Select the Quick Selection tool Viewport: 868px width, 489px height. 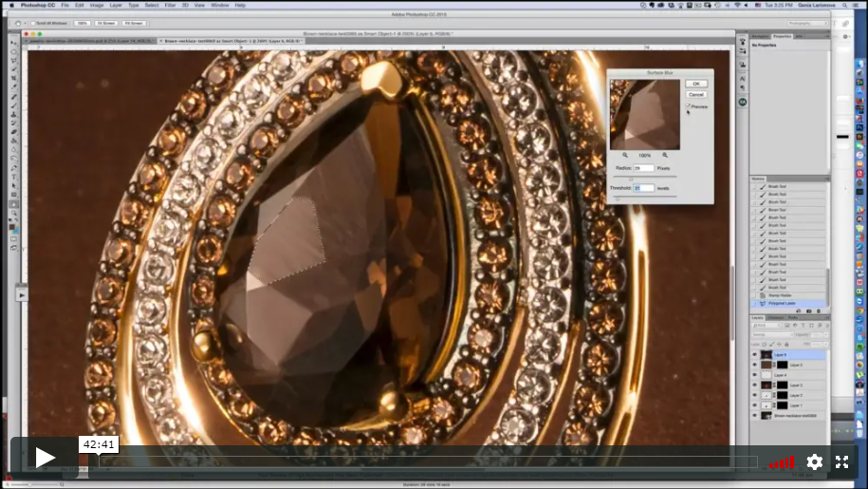click(x=14, y=69)
